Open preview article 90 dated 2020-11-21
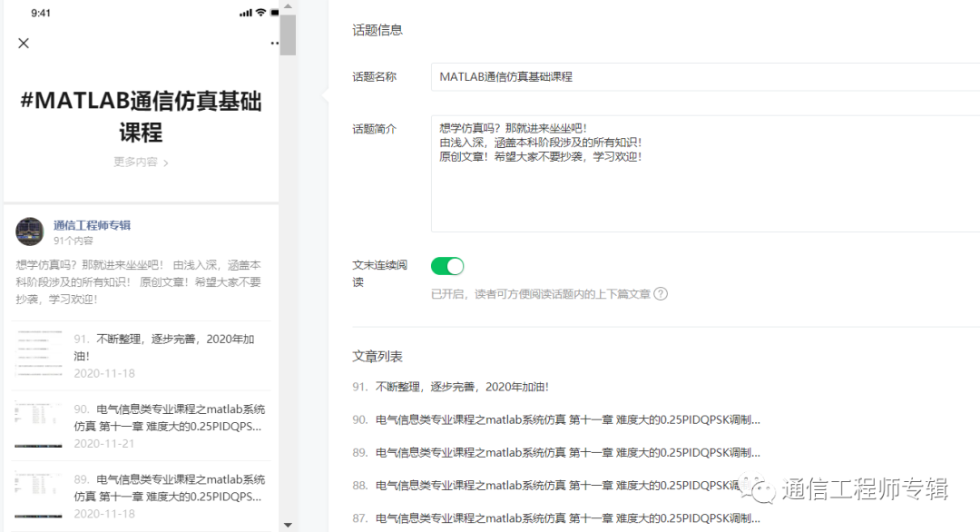Screen dimensions: 980x532 142,426
